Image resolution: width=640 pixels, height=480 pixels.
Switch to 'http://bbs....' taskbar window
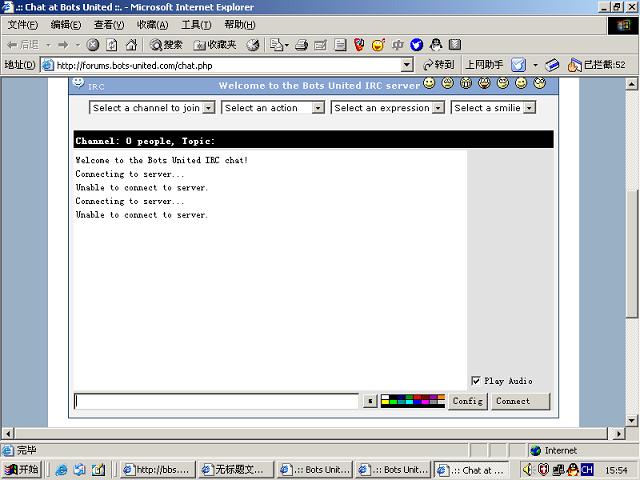tap(158, 470)
